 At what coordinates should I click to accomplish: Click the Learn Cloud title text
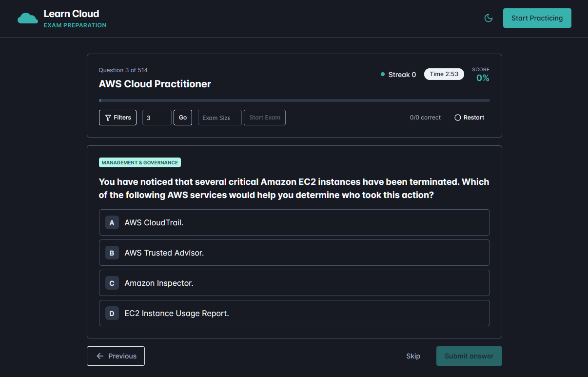[x=71, y=14]
